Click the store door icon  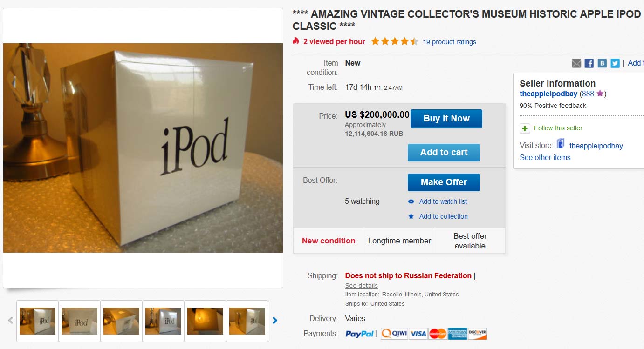point(561,144)
